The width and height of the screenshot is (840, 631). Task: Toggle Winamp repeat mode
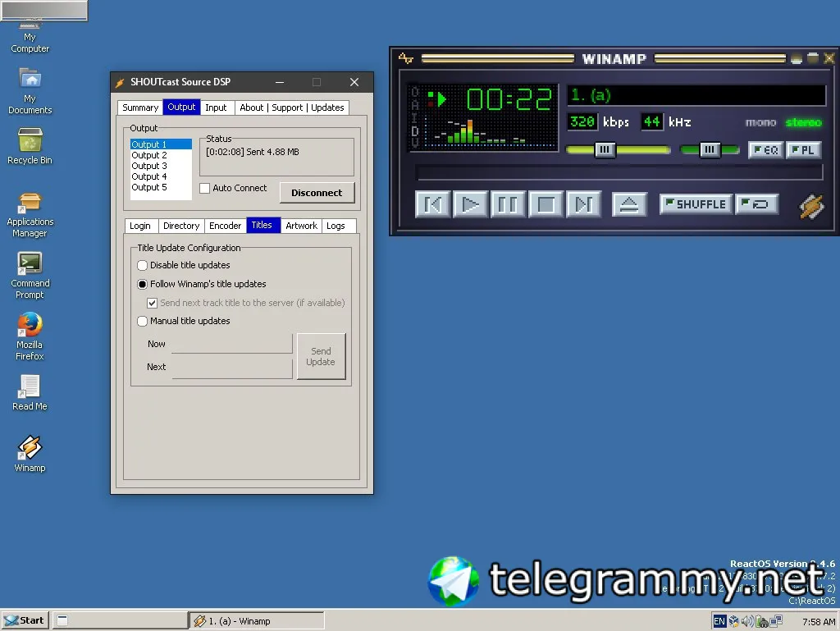click(756, 204)
